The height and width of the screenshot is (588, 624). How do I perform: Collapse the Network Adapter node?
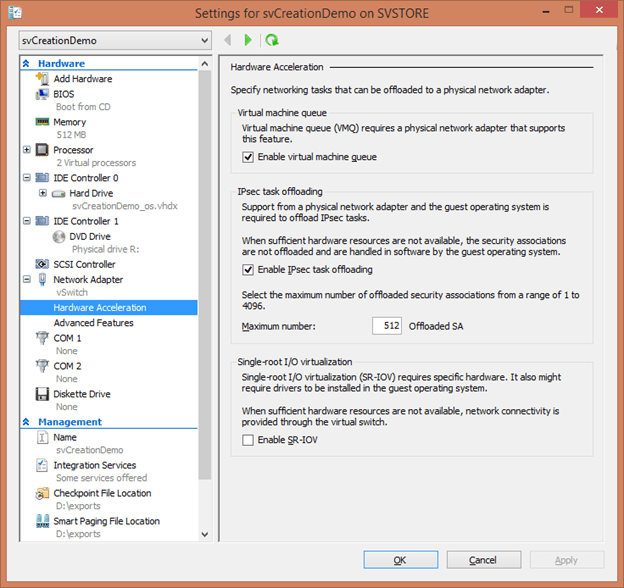(x=27, y=279)
